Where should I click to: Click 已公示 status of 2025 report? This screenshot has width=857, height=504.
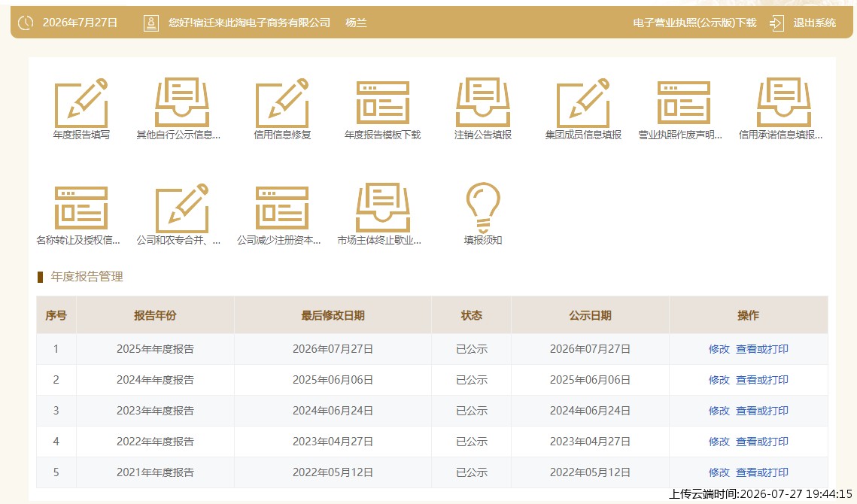472,349
